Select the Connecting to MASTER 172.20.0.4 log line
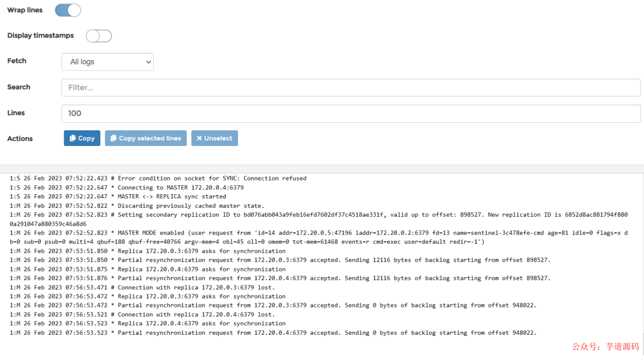 click(x=126, y=188)
